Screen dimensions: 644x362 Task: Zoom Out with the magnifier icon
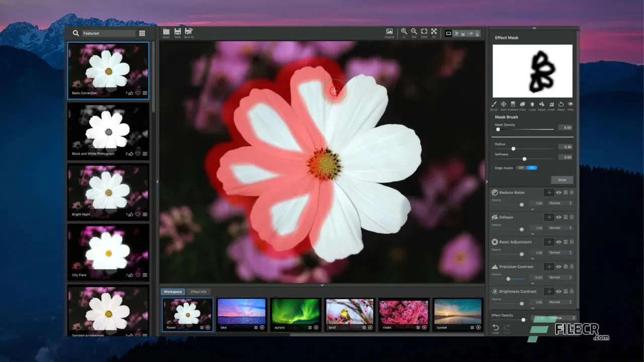tap(414, 32)
